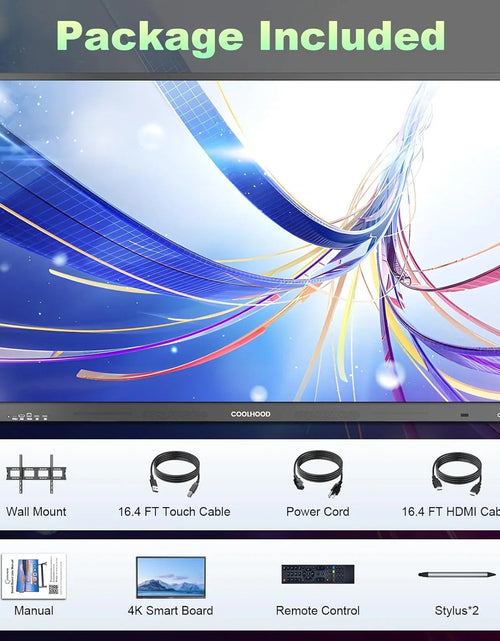Click the Stylus pen icon

457,574
